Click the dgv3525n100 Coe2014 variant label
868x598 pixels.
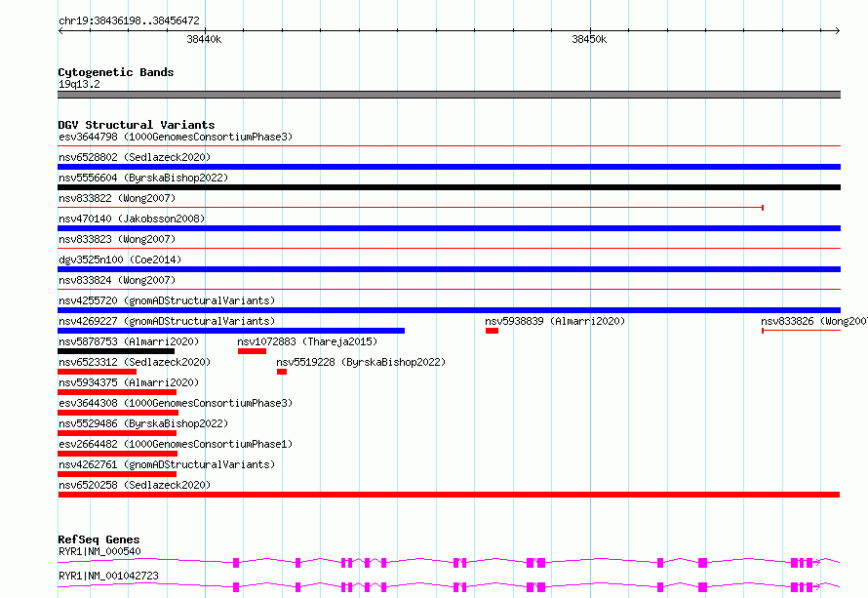[120, 259]
